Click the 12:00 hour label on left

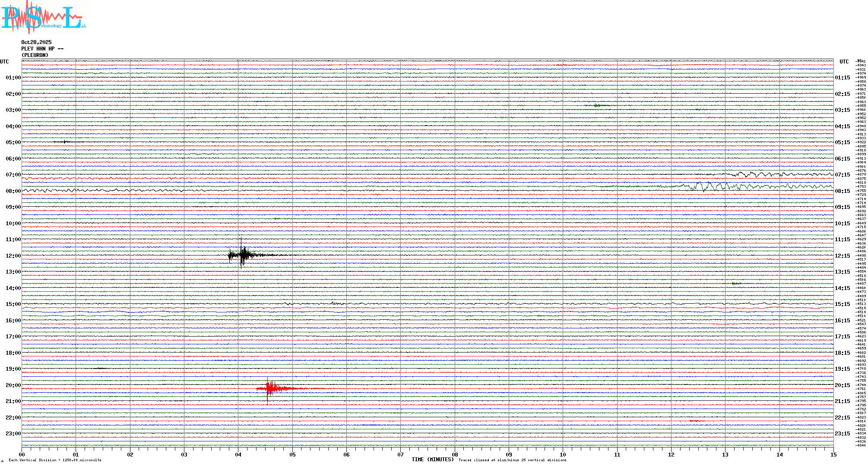coord(13,256)
